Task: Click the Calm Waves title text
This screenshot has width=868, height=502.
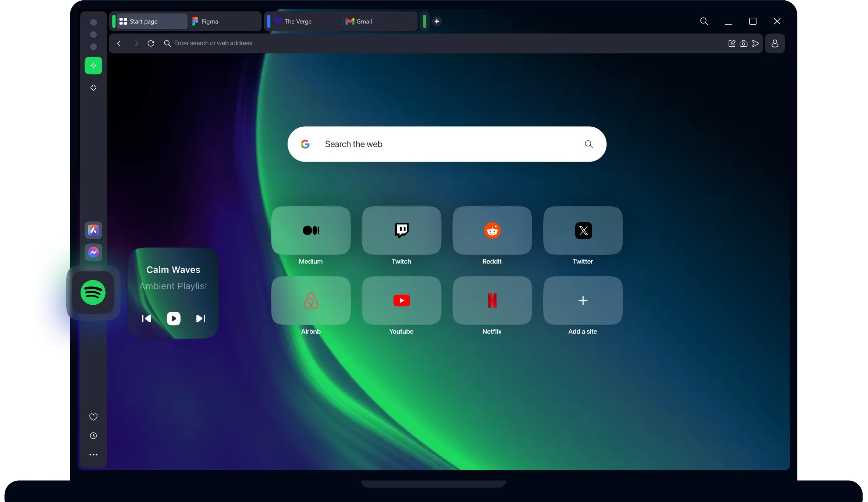Action: (173, 270)
